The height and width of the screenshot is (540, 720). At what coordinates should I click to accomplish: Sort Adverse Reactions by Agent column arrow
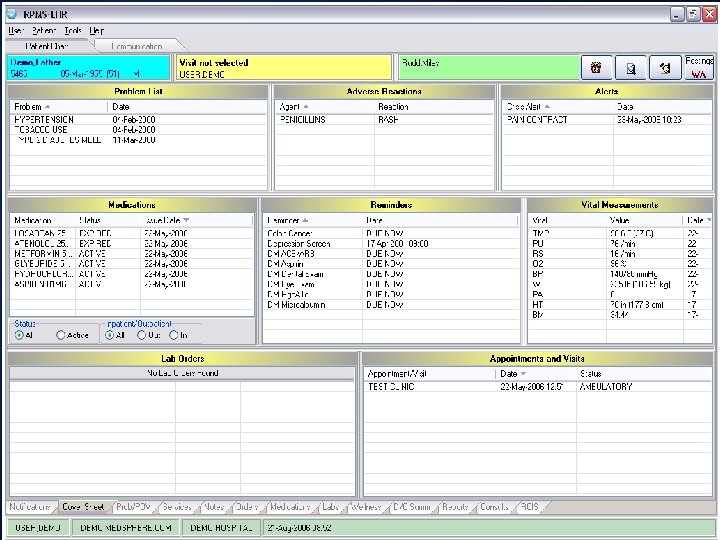point(306,107)
